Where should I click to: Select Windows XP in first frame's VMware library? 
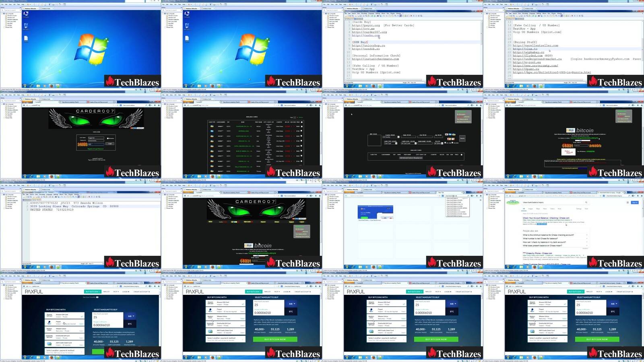pos(11,18)
